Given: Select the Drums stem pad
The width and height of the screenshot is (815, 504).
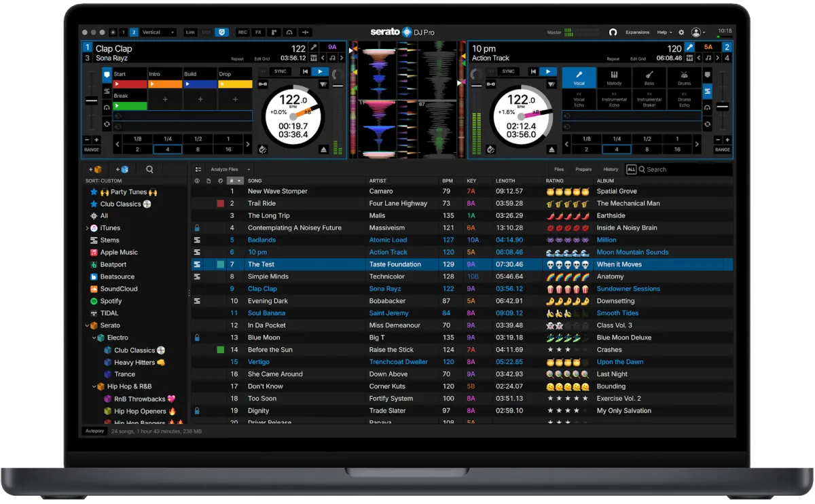Looking at the screenshot, I should pyautogui.click(x=684, y=77).
